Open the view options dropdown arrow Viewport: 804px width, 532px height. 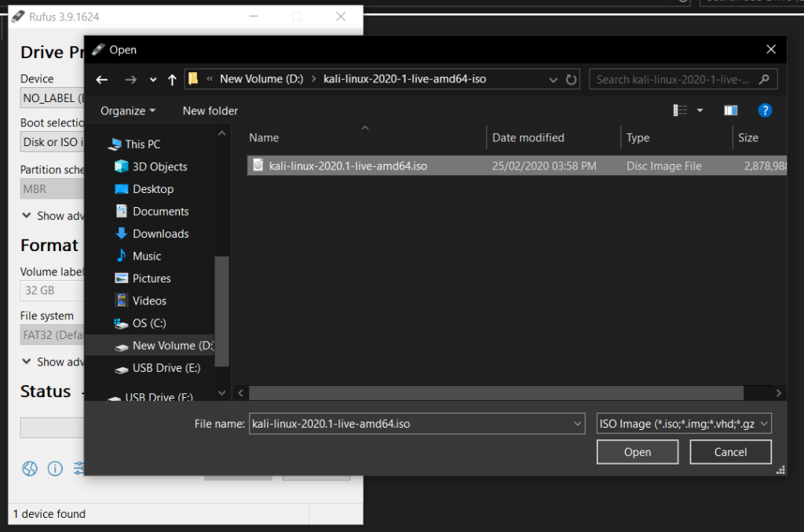(700, 110)
